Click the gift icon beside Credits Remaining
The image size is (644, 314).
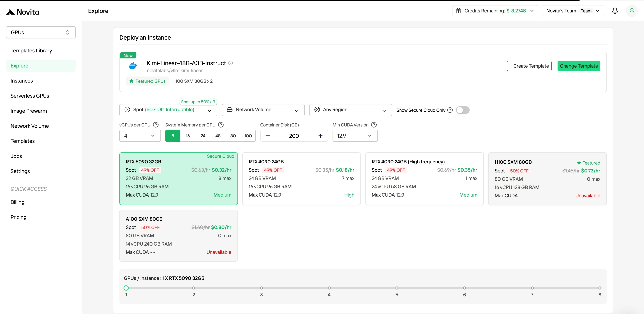459,11
